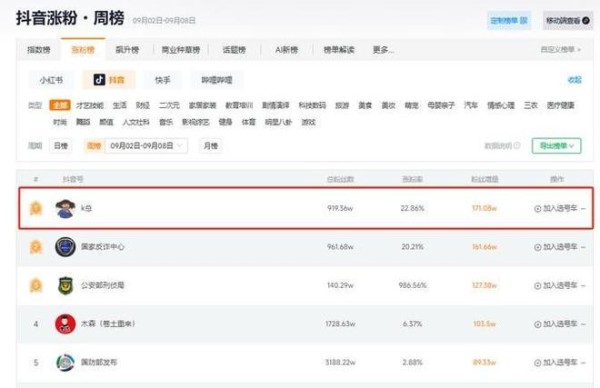
Task: Open the 更多... tab menu
Action: coord(383,50)
